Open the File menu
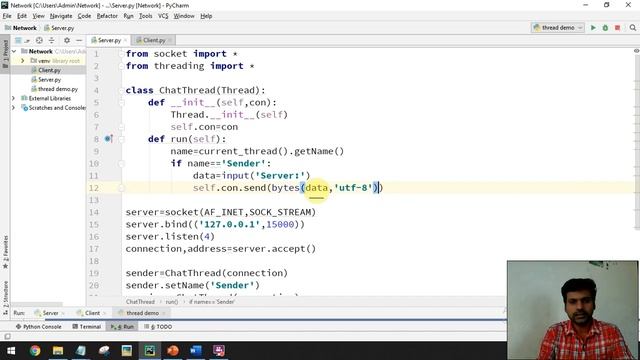Image resolution: width=640 pixels, height=360 pixels. [x=7, y=16]
